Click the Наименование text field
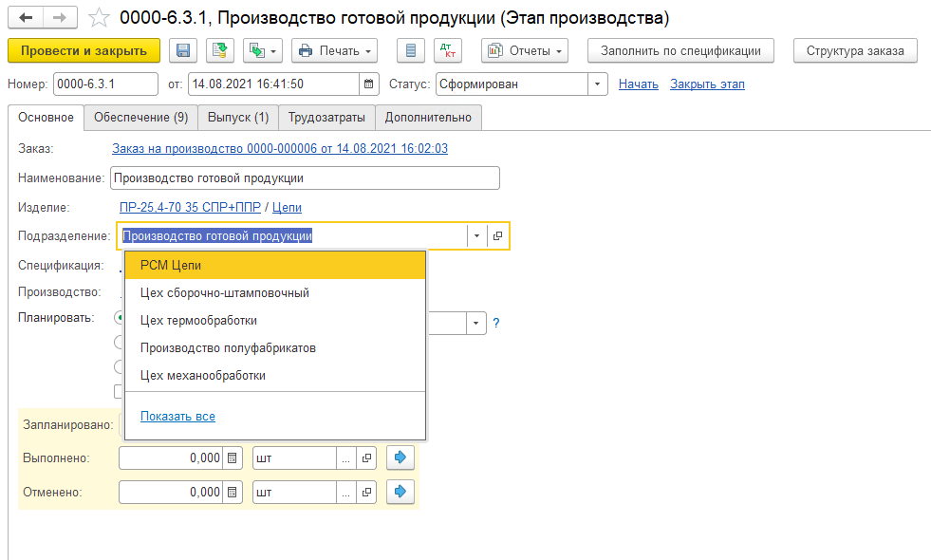The height and width of the screenshot is (560, 931). click(305, 178)
